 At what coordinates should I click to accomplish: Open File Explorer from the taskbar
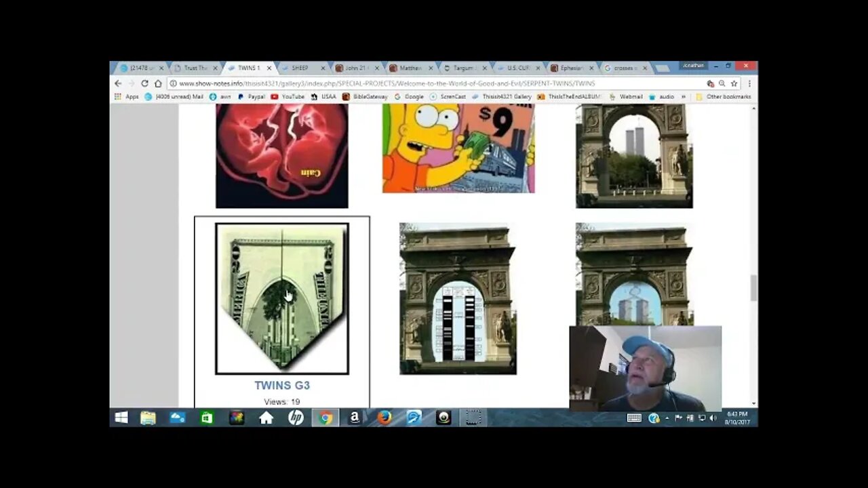click(148, 418)
